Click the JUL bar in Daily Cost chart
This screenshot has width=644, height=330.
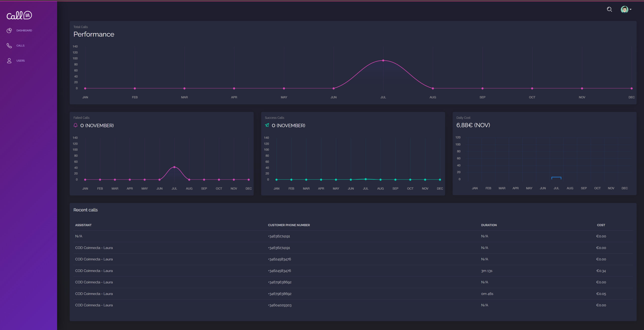[x=556, y=178]
